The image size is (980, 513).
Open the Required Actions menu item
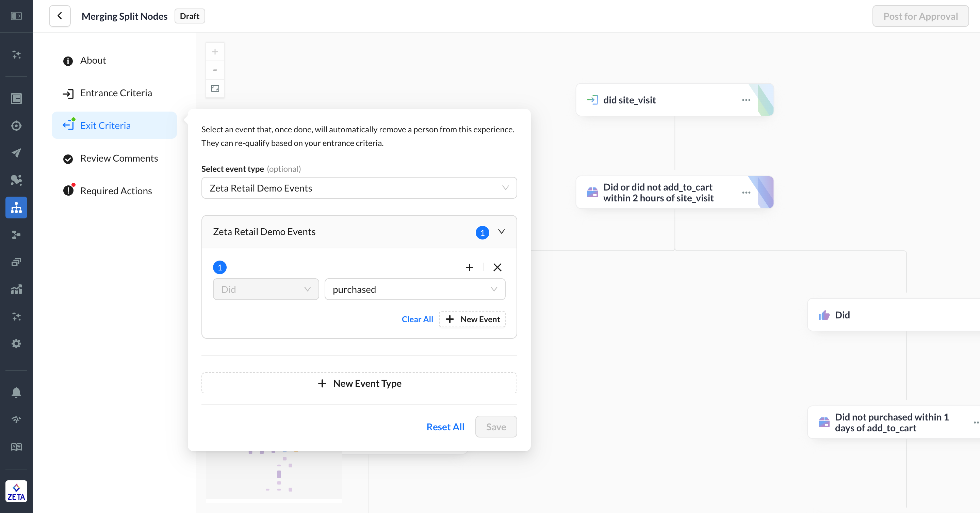(x=116, y=191)
